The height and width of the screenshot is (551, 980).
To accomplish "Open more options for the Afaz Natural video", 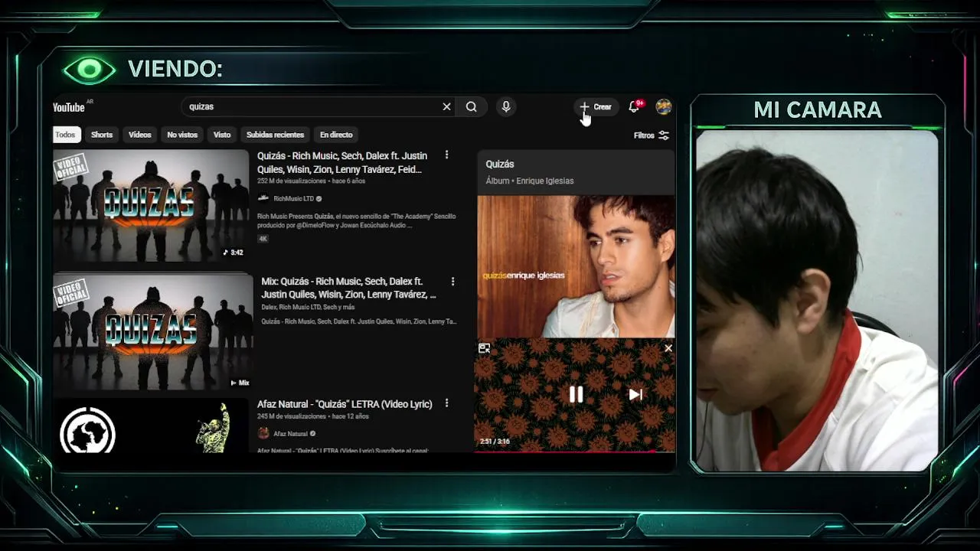I will coord(446,403).
